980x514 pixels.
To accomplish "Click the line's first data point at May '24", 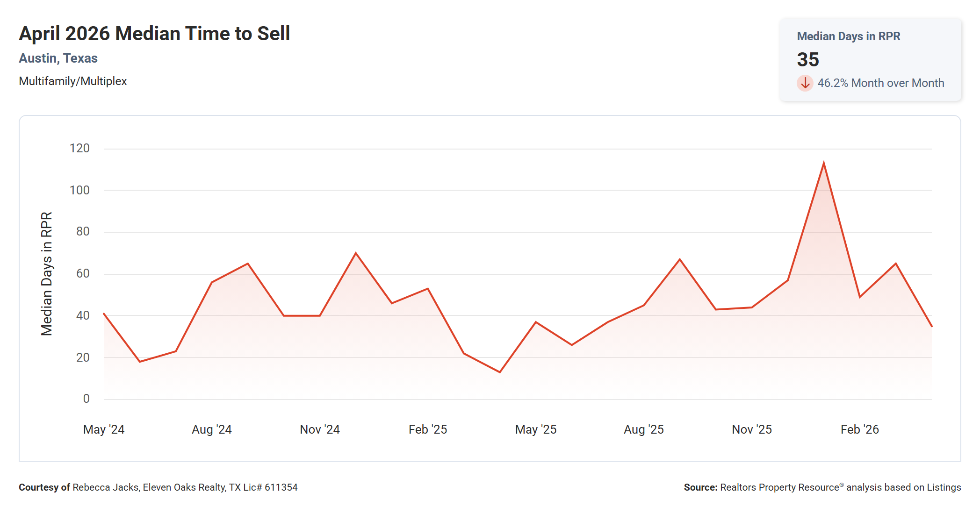I will [104, 314].
